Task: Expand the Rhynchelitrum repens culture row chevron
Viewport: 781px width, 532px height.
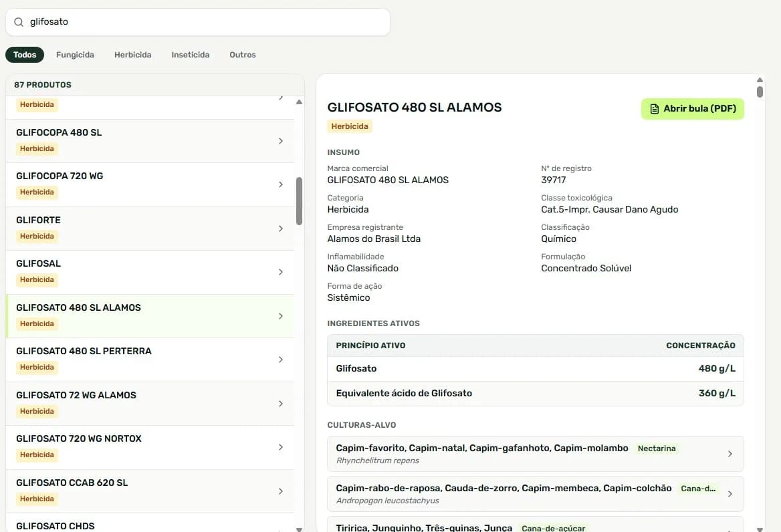Action: pyautogui.click(x=730, y=454)
